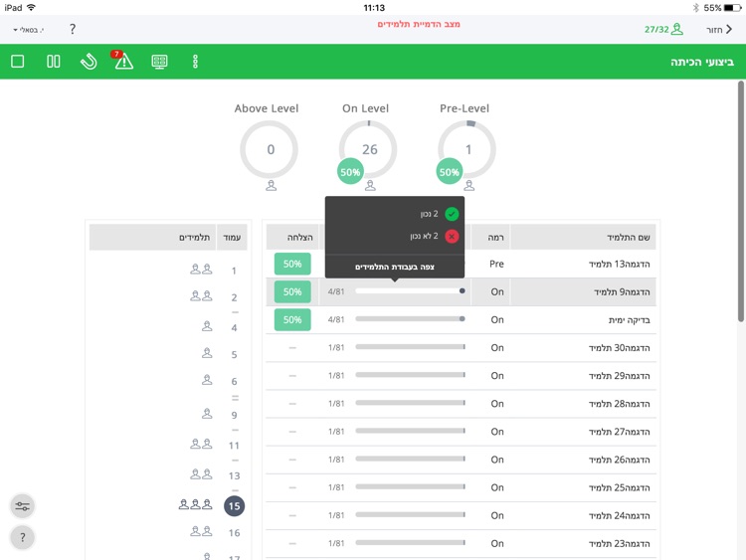Open the screen monitor view icon
Viewport: 746px width, 560px height.
[159, 62]
